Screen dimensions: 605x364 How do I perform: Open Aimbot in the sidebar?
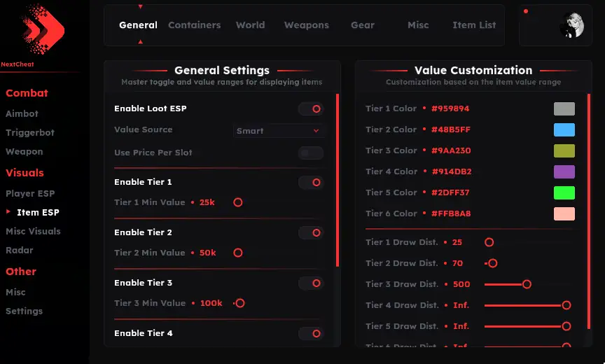click(x=22, y=113)
